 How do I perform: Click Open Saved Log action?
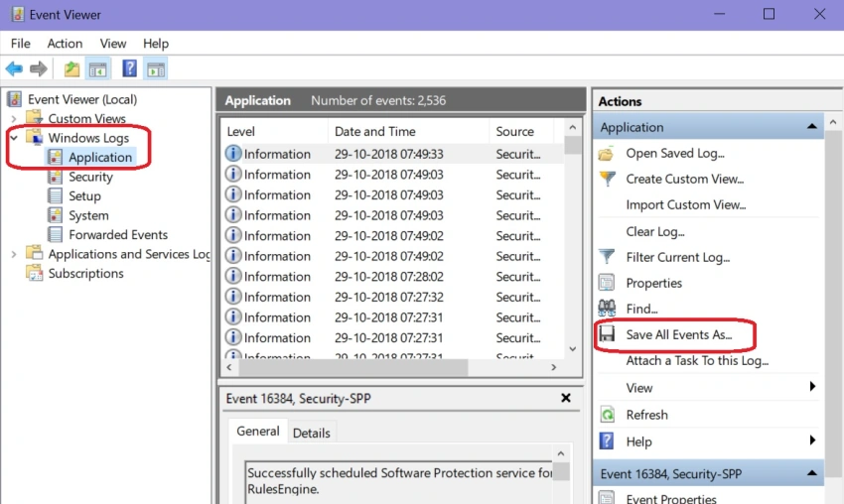point(675,154)
